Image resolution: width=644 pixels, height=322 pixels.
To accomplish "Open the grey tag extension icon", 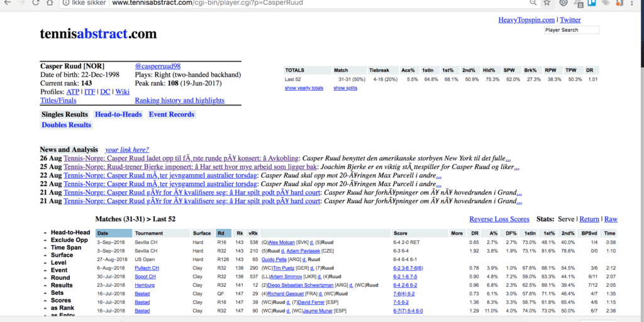I will point(606,3).
